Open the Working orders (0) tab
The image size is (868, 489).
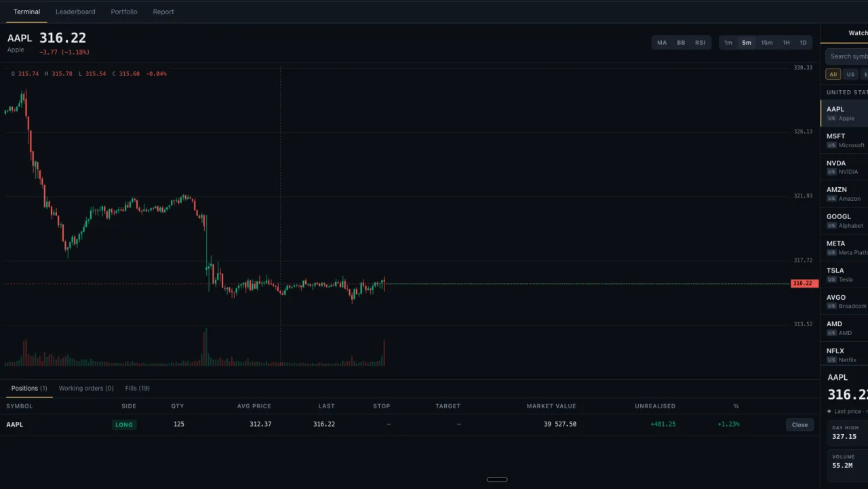coord(86,389)
